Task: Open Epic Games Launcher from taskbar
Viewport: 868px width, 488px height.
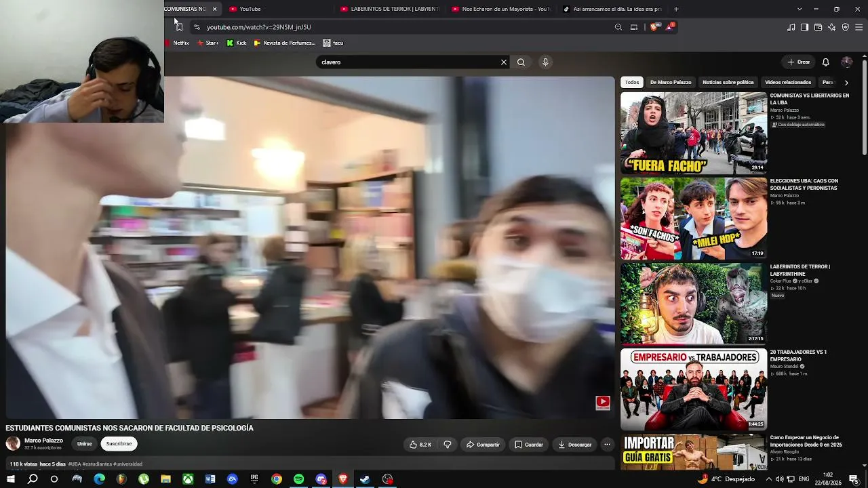Action: [254, 479]
